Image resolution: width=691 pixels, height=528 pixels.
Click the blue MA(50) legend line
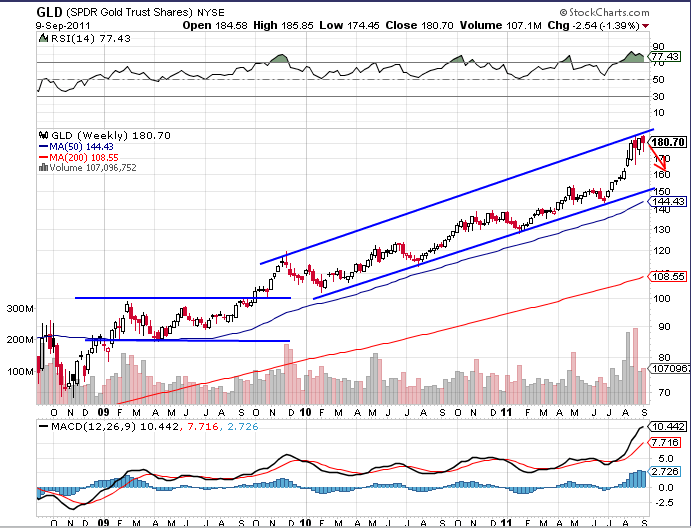tap(43, 147)
